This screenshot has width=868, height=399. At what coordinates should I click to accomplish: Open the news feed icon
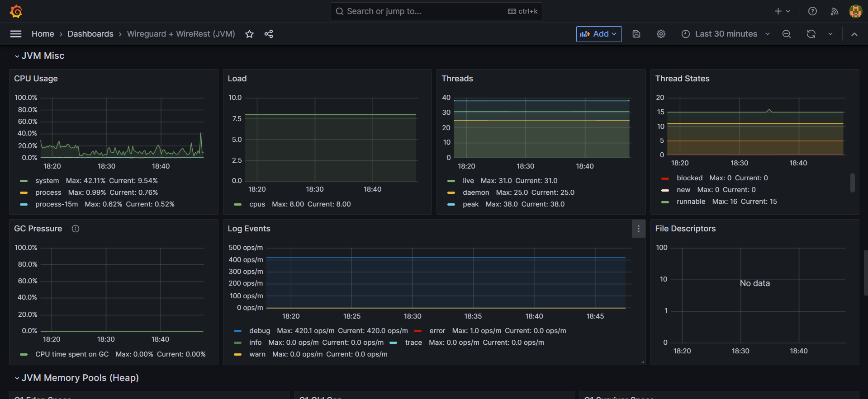tap(835, 11)
